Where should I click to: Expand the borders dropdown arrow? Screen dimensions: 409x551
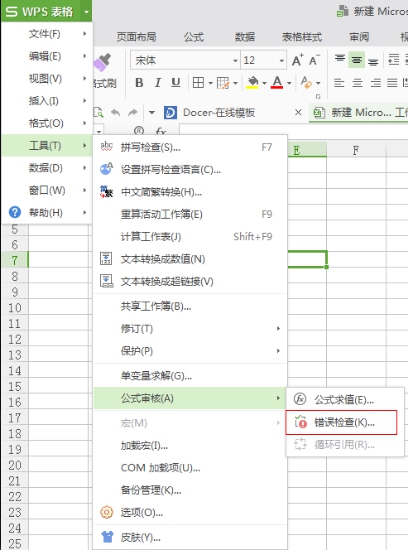pyautogui.click(x=210, y=84)
